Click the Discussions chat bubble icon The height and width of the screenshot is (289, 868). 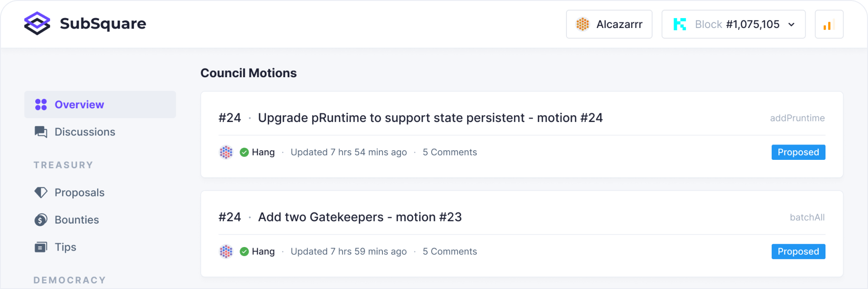[41, 132]
